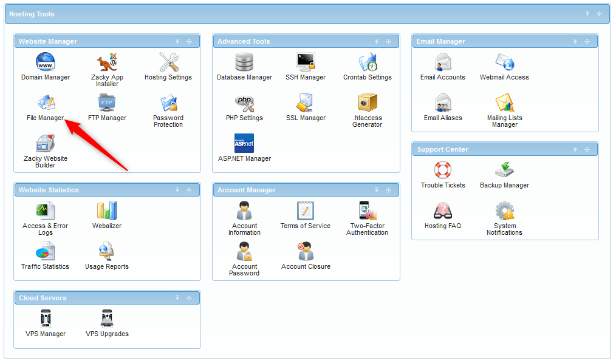Open the Database Manager
Viewport: 616px width, 364px height.
pyautogui.click(x=244, y=61)
